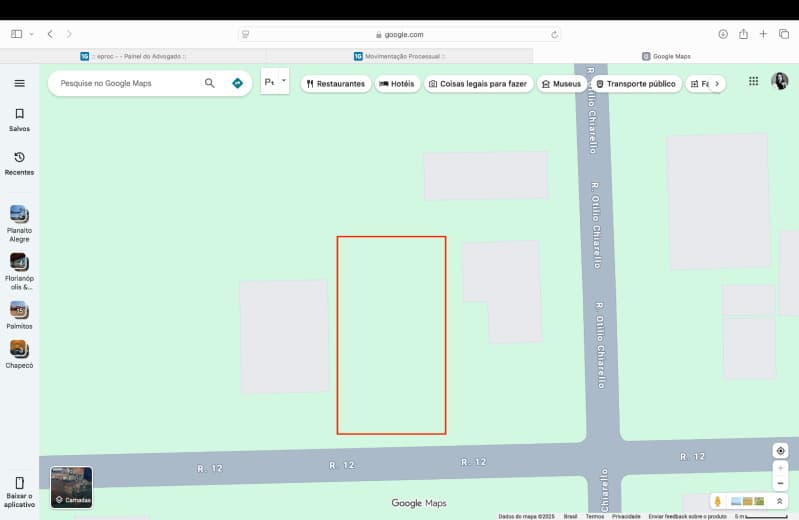
Task: Toggle the 5 m map scale
Action: coord(761,516)
